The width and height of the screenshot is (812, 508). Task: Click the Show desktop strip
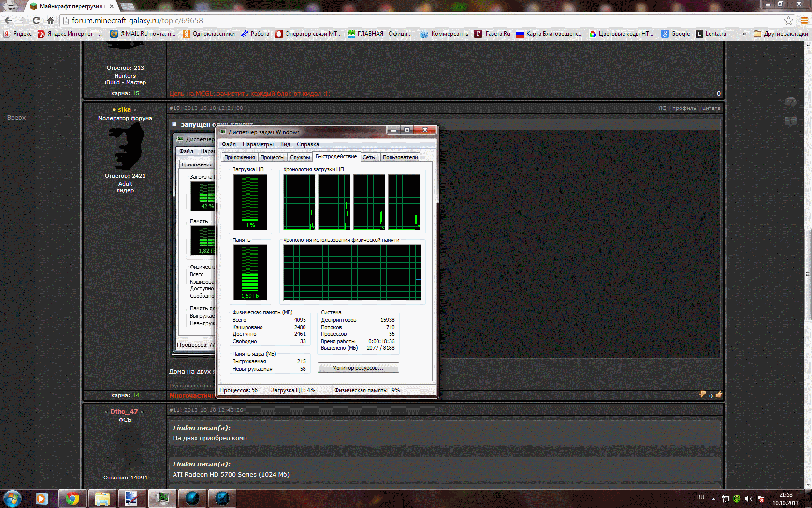pyautogui.click(x=809, y=498)
